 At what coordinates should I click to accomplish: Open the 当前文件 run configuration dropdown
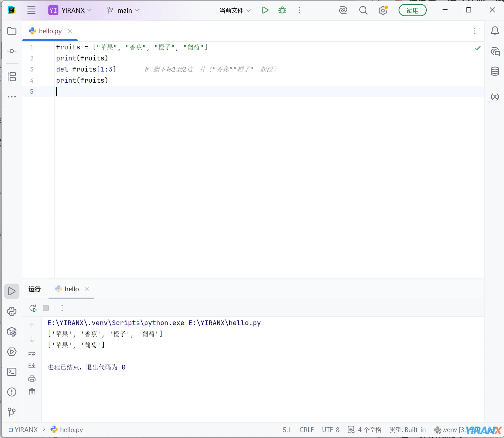(235, 10)
